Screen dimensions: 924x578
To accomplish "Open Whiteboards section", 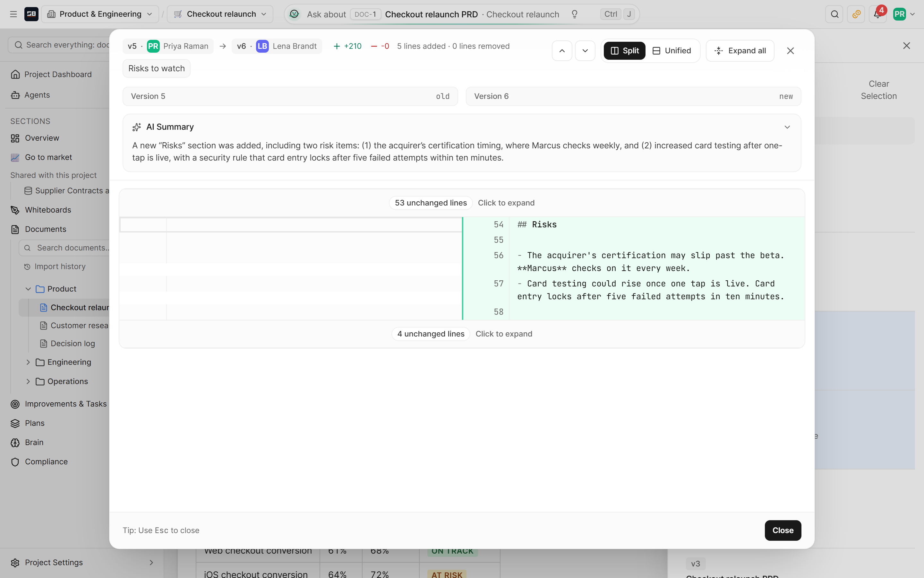I will (x=48, y=210).
